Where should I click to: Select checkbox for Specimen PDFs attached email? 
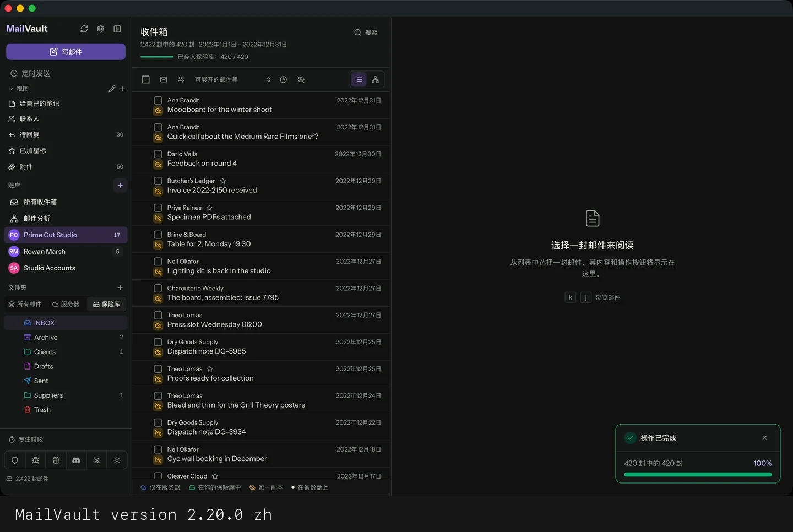pyautogui.click(x=158, y=208)
